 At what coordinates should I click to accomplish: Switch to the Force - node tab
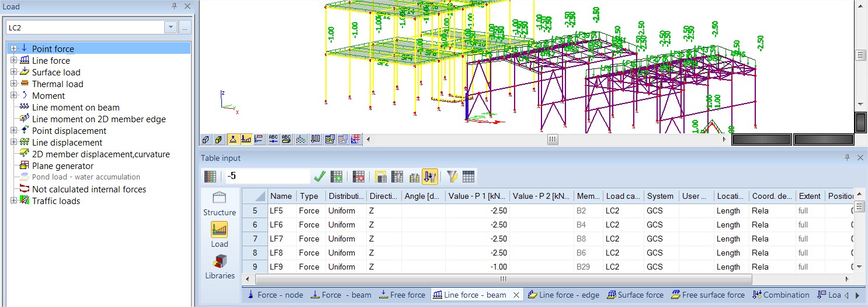276,295
